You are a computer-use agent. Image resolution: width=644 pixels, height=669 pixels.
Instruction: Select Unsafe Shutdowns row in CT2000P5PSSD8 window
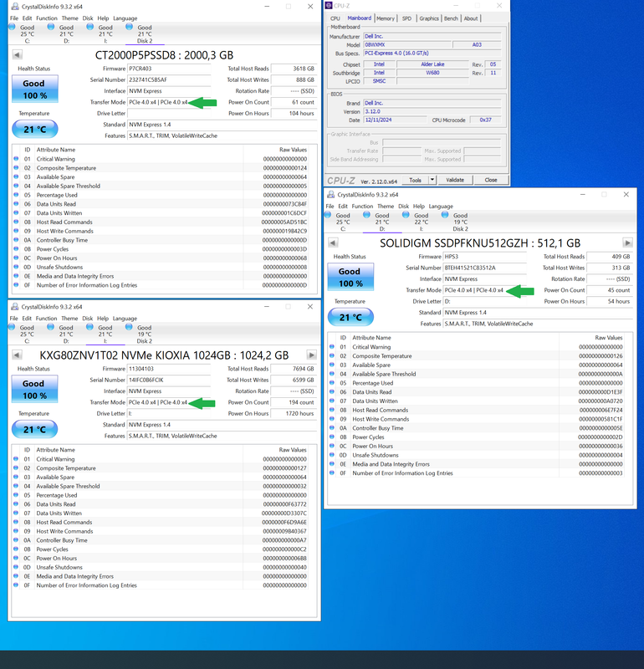161,267
